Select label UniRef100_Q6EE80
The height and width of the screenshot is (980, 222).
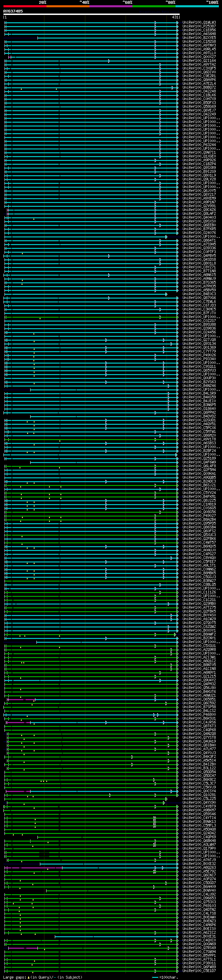199,225
